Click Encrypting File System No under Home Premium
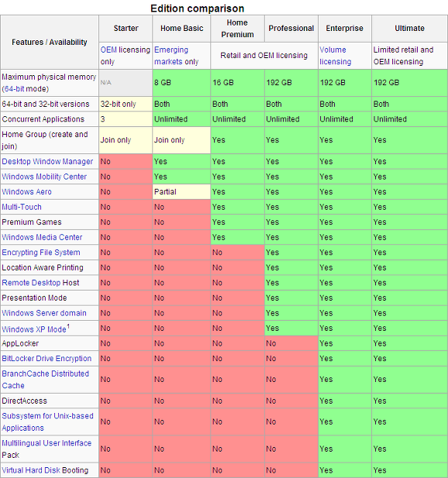The height and width of the screenshot is (478, 448). [x=237, y=253]
